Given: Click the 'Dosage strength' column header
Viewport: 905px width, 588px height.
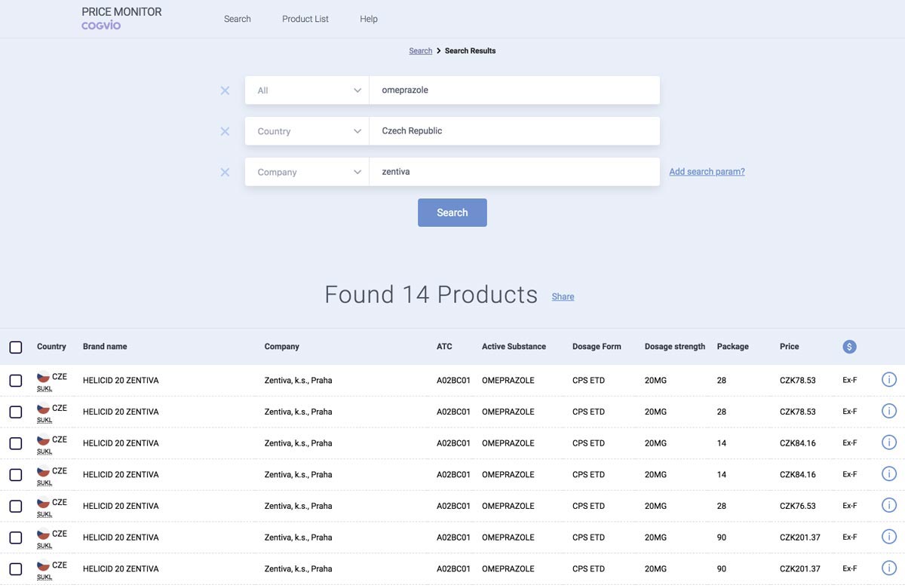Looking at the screenshot, I should (675, 347).
